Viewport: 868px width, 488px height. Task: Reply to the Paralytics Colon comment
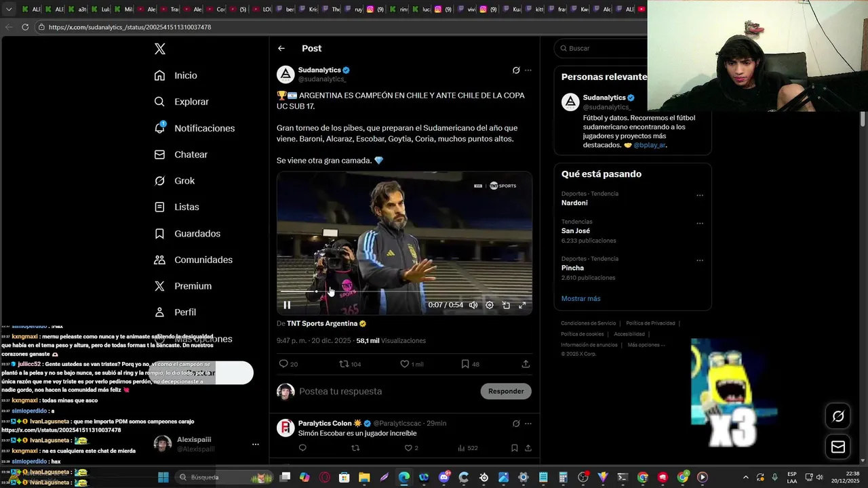302,448
